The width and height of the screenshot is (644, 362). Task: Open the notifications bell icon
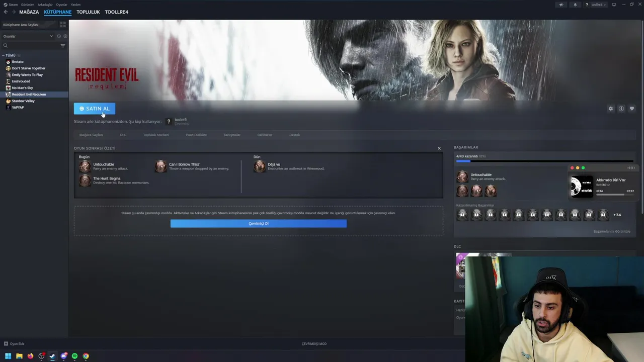coord(575,5)
